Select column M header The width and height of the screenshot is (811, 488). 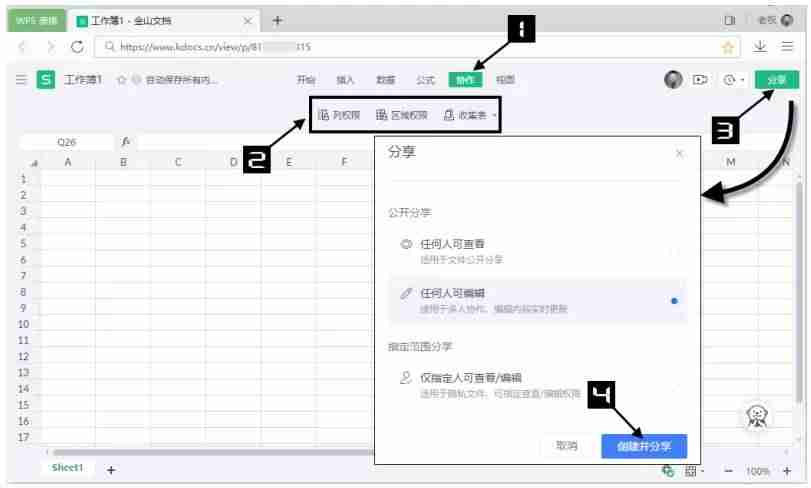point(730,162)
